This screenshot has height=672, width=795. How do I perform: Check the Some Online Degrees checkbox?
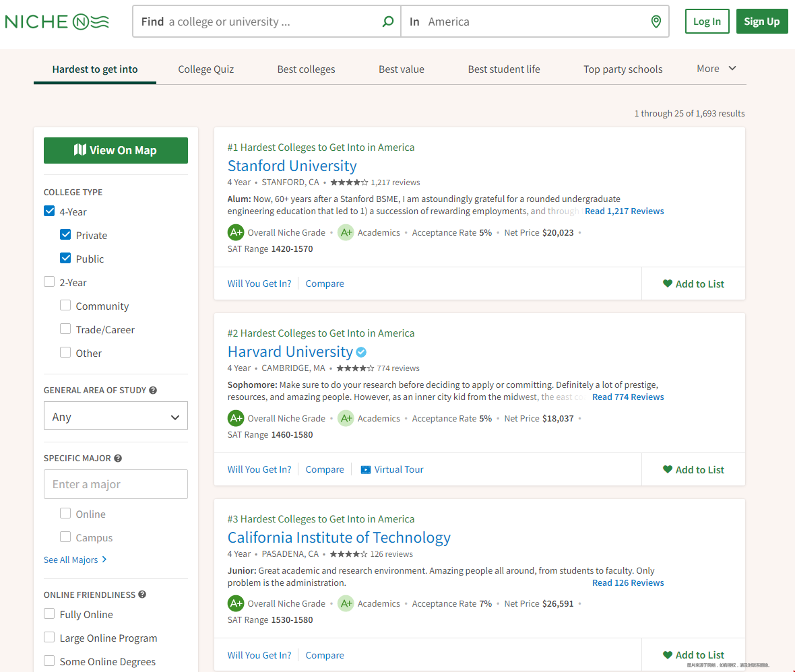tap(49, 661)
